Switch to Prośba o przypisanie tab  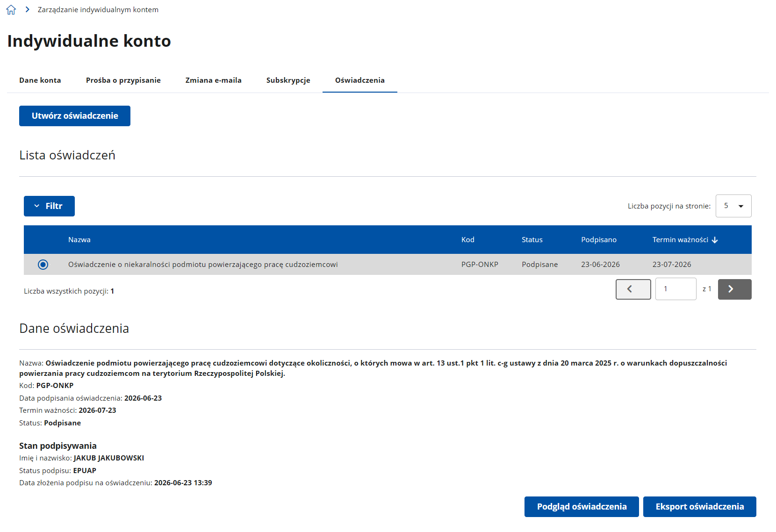click(x=123, y=80)
